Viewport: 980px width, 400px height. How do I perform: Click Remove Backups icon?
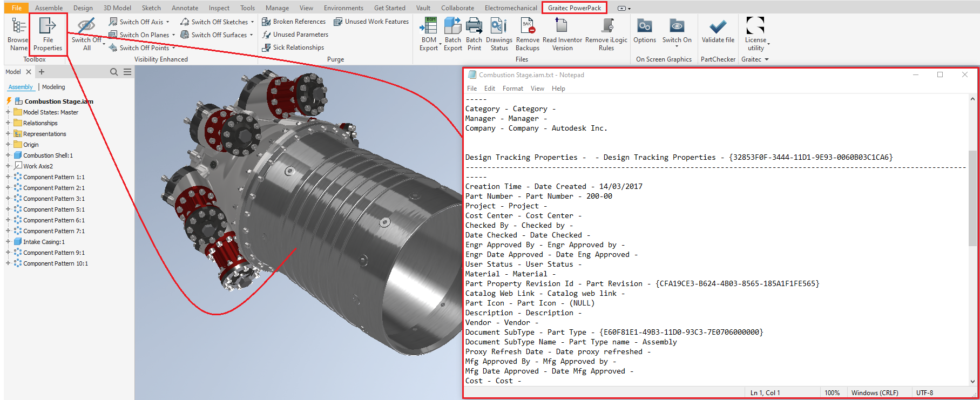(x=528, y=27)
